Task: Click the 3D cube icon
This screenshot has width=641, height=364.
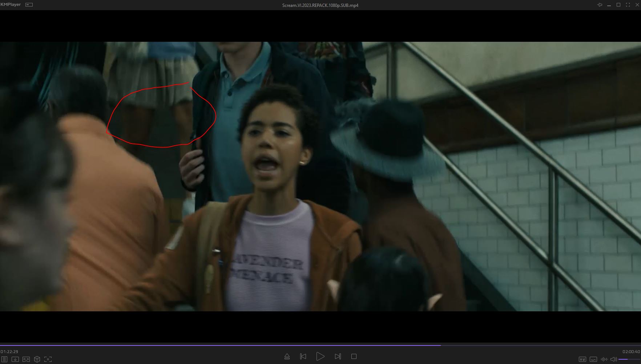Action: click(x=37, y=359)
